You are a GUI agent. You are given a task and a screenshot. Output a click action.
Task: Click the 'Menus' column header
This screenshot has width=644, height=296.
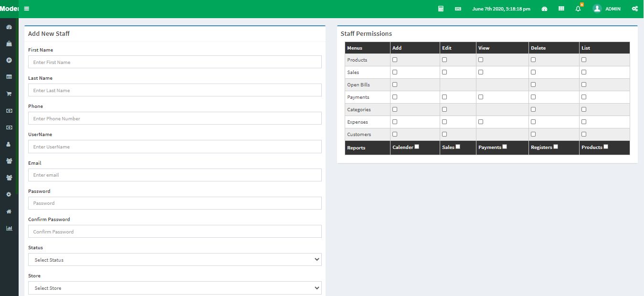(355, 48)
